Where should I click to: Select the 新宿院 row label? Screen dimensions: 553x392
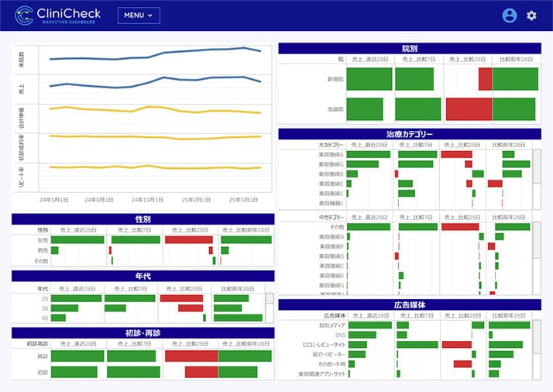point(335,79)
